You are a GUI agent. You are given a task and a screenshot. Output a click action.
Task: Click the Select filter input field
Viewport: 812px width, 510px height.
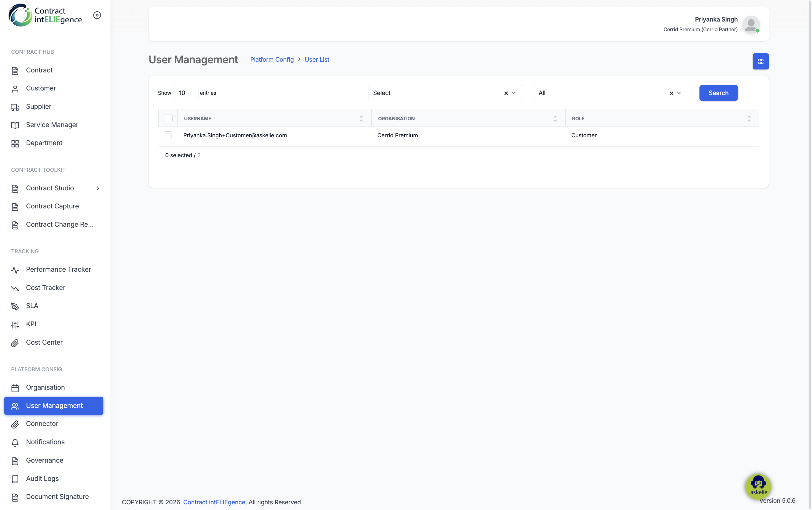tap(445, 93)
